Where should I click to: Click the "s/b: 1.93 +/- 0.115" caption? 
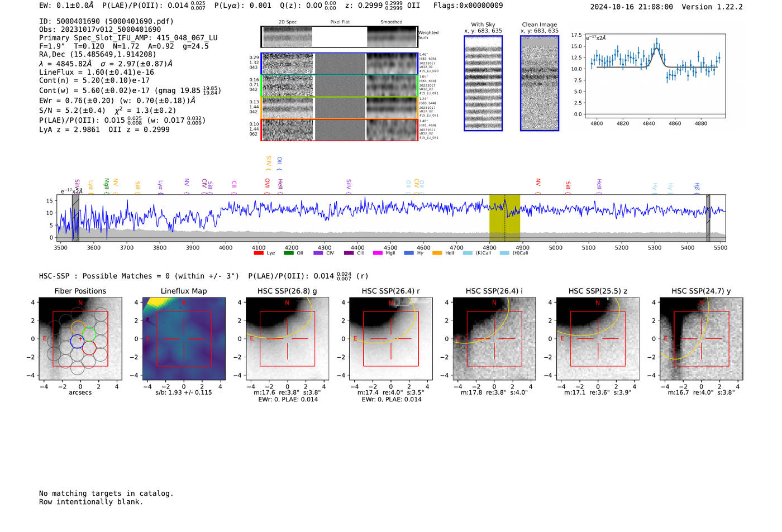coord(184,392)
